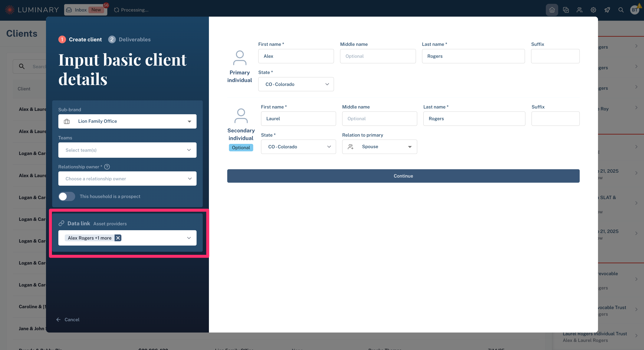This screenshot has width=644, height=350.
Task: Open the Select team(s) dropdown
Action: click(127, 150)
